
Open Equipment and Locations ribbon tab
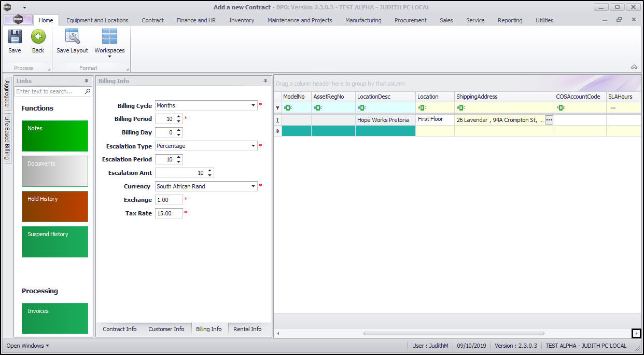pyautogui.click(x=97, y=20)
